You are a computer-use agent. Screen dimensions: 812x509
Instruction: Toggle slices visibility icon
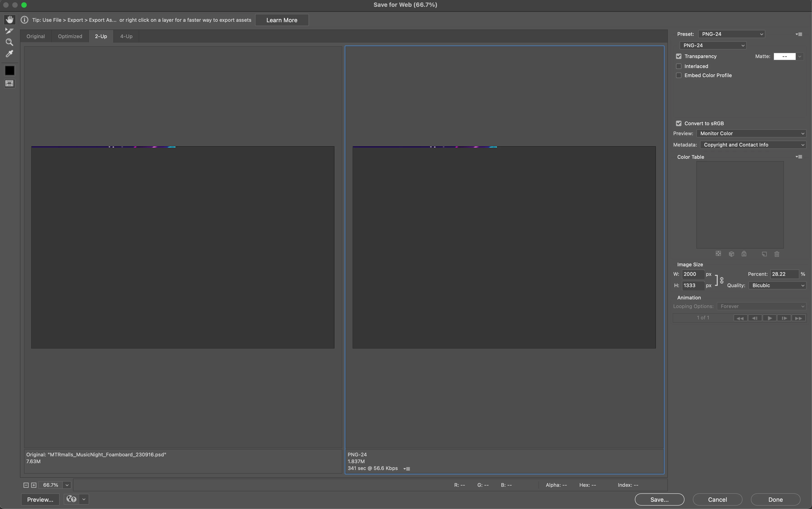(10, 83)
